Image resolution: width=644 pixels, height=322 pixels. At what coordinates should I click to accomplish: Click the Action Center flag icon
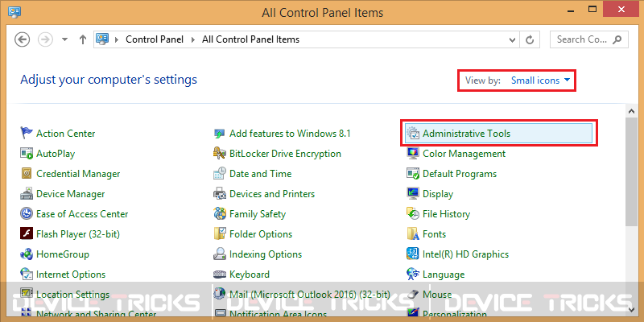27,133
